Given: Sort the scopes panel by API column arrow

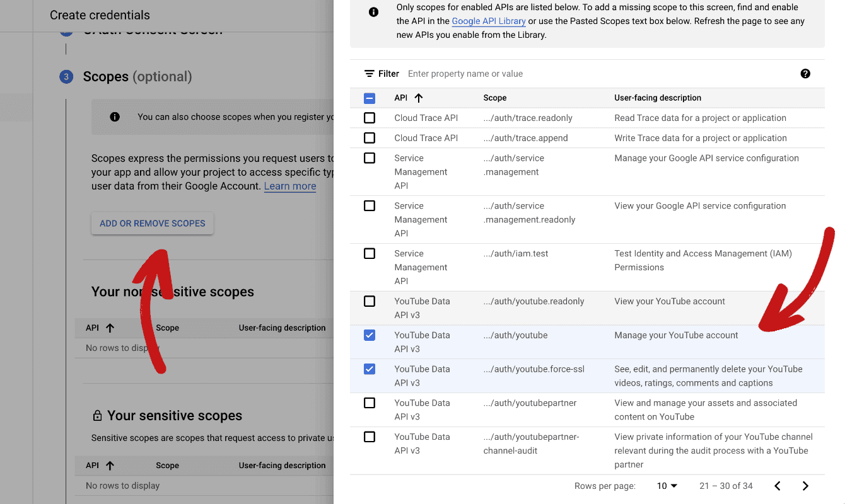Looking at the screenshot, I should 419,98.
